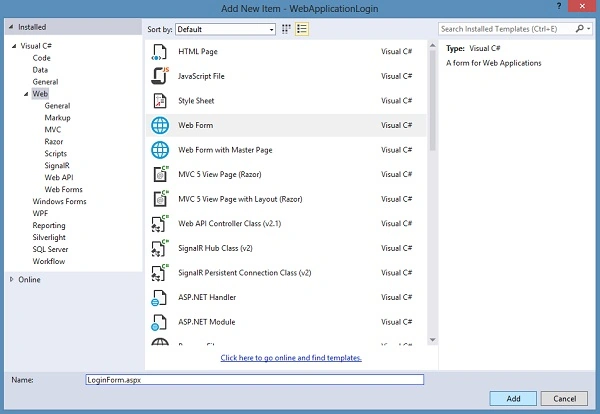Choose Web Form with Master Page icon
Screen dimensions: 600x414
(x=160, y=150)
